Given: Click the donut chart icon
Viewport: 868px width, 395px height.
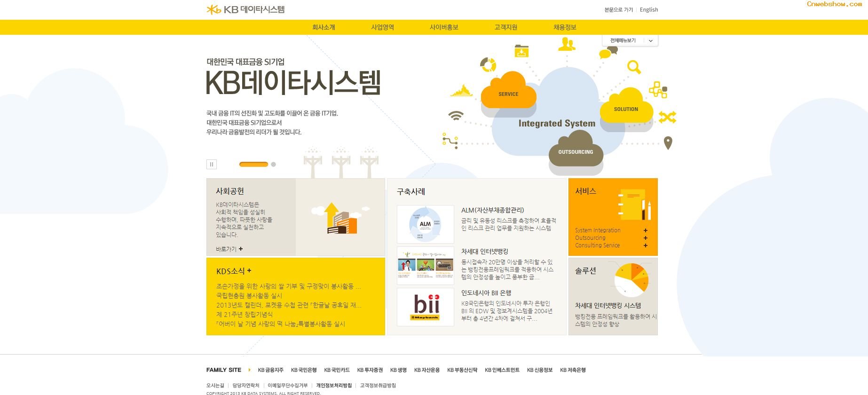Looking at the screenshot, I should click(x=488, y=64).
